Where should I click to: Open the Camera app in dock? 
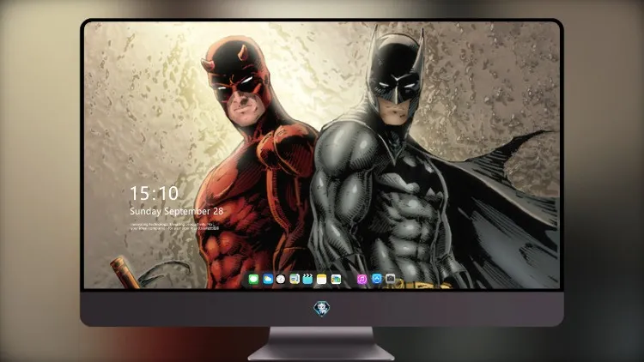[391, 279]
